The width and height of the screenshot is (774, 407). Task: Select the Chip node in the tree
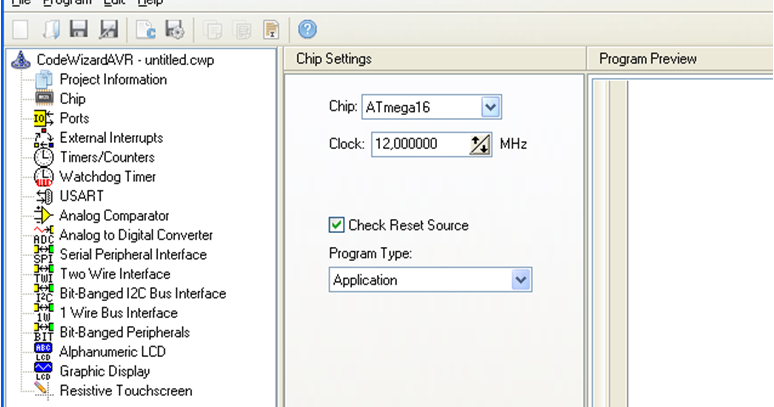point(73,99)
